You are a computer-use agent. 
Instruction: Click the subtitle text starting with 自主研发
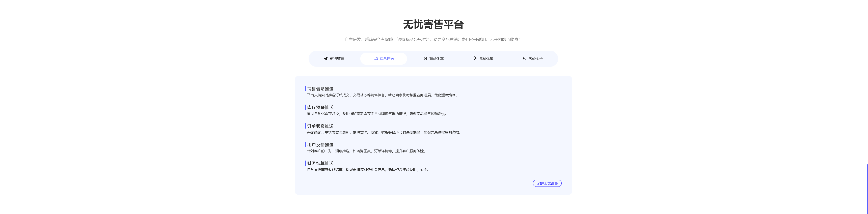(x=432, y=40)
